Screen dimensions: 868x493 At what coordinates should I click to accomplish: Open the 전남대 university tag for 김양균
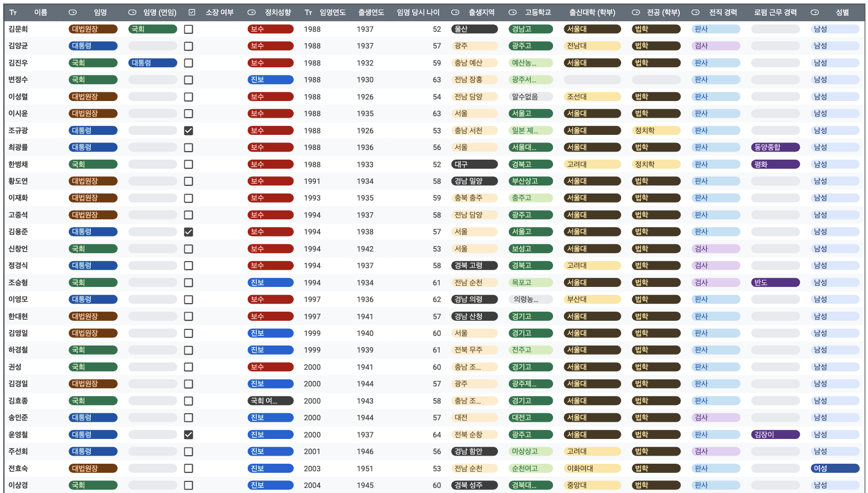(x=592, y=46)
